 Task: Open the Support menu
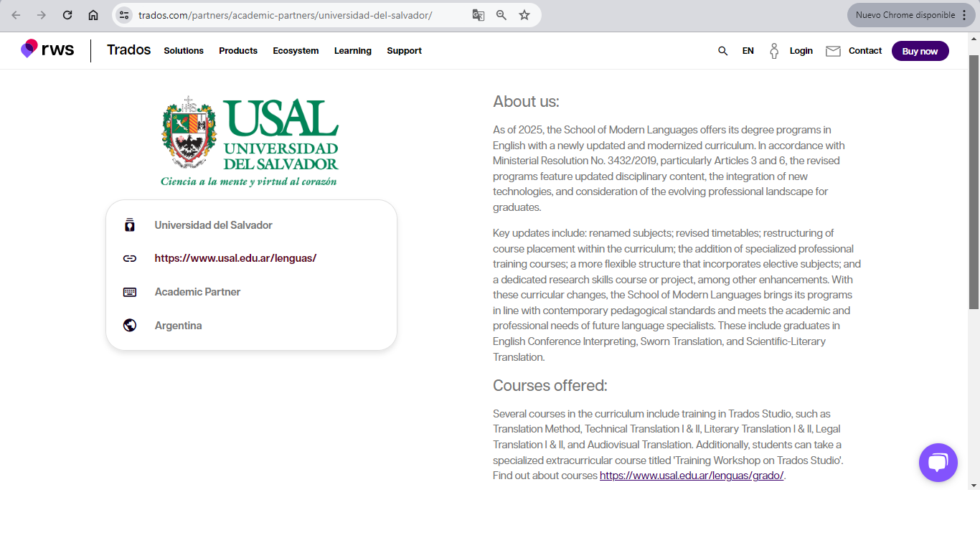pyautogui.click(x=404, y=51)
